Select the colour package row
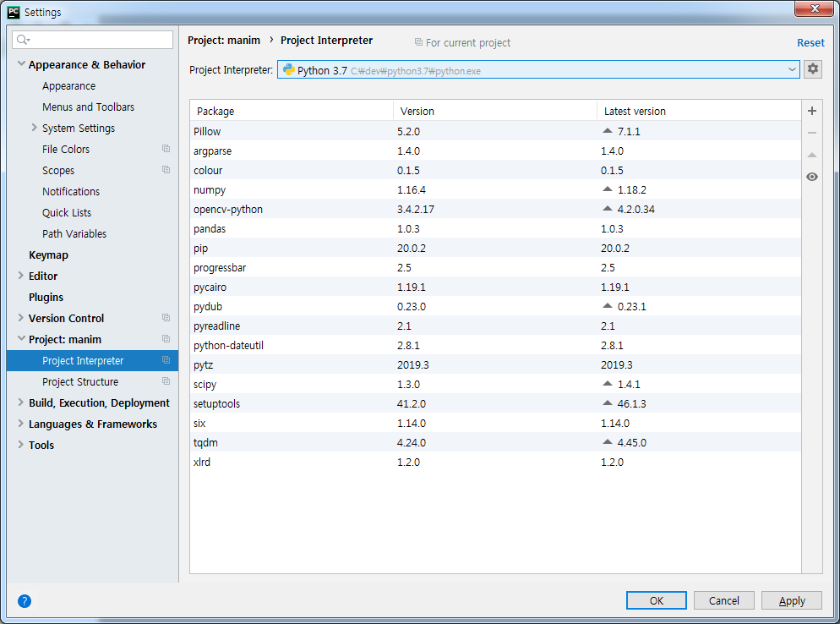The width and height of the screenshot is (840, 624). click(x=495, y=170)
